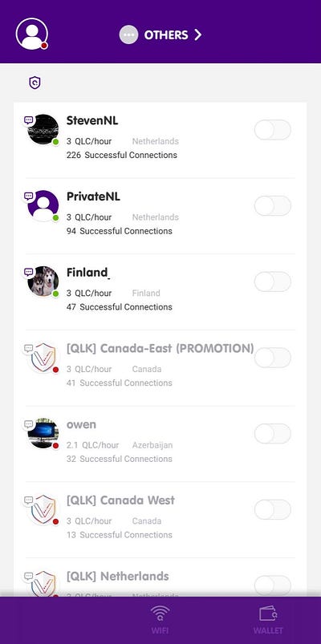Select the [QLK] Canada-East (PROMOTION) entry name
This screenshot has width=321, height=644.
160,349
